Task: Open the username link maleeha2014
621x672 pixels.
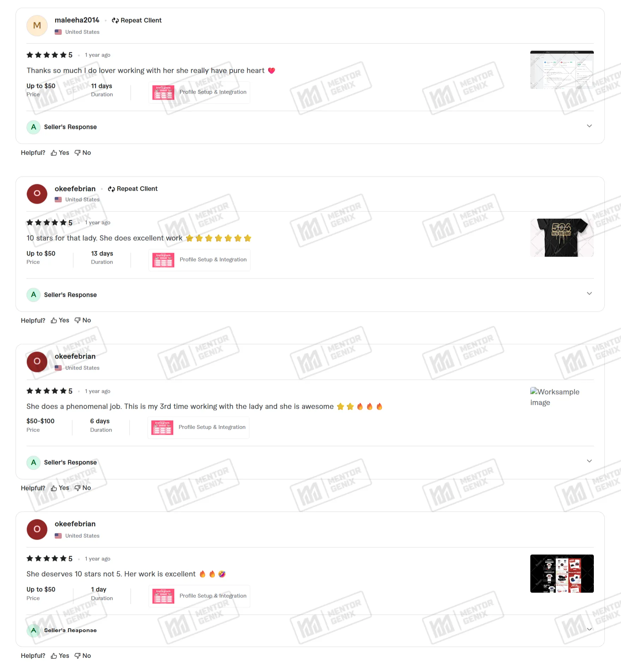Action: pos(77,20)
